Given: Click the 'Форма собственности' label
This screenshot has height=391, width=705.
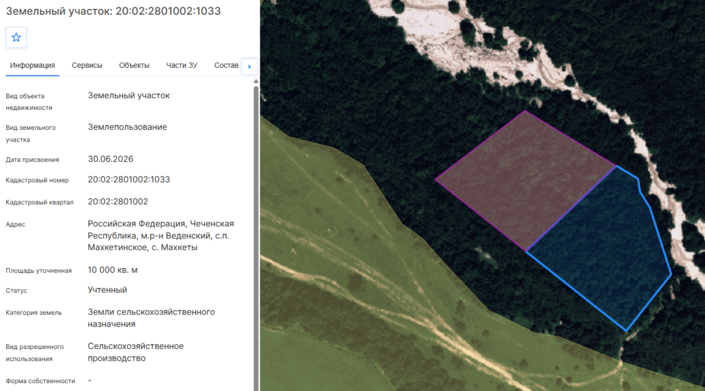Looking at the screenshot, I should tap(40, 381).
